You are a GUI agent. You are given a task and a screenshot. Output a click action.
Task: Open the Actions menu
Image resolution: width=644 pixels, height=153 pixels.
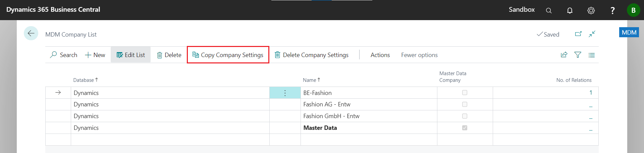point(380,55)
